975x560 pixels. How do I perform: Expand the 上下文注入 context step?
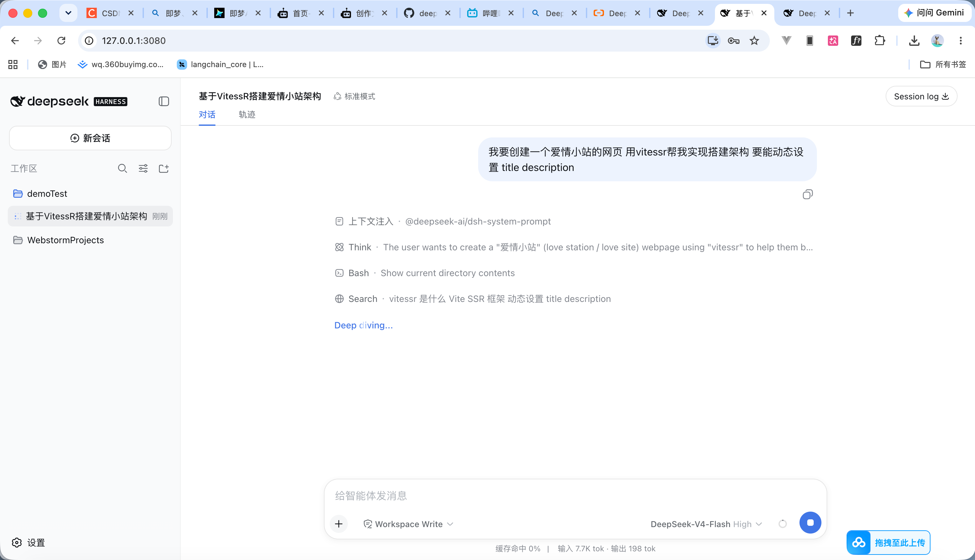443,222
